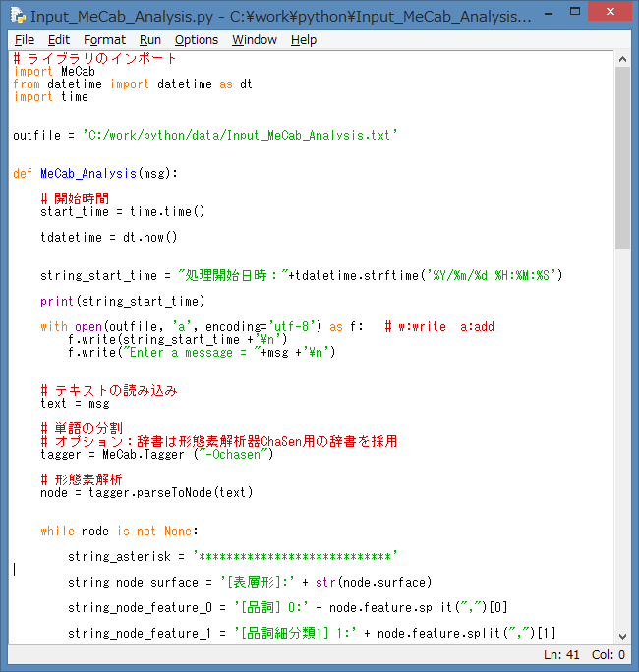Open the Run menu

click(150, 40)
